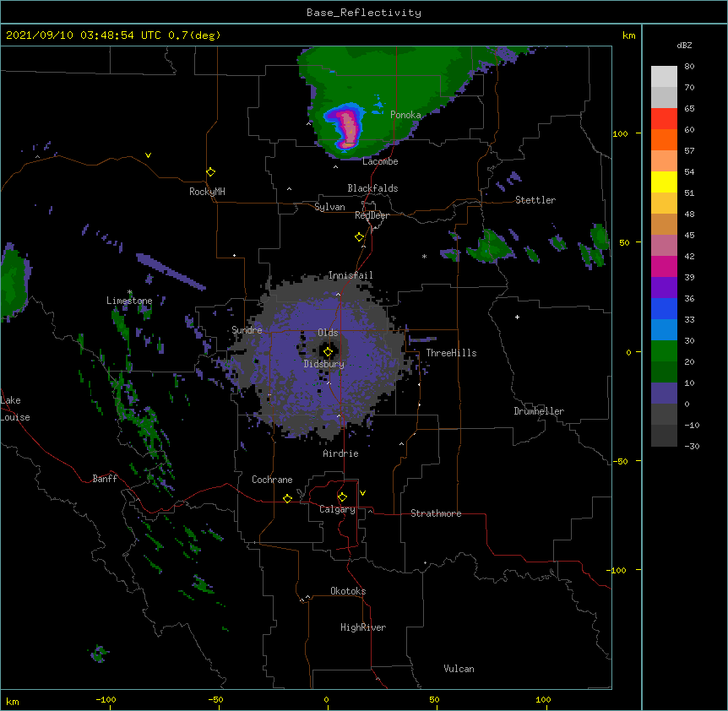Click the RedDeer city label
The image size is (728, 711).
click(x=372, y=215)
